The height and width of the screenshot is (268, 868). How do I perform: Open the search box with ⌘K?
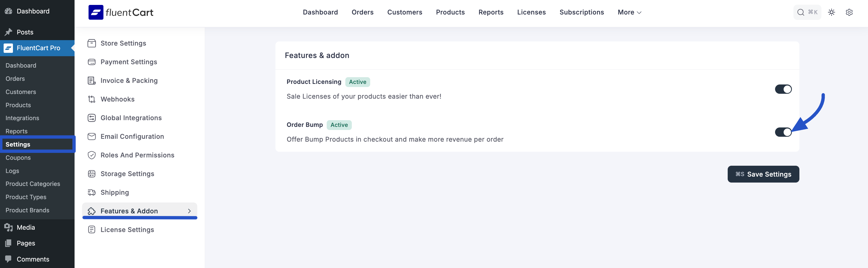click(x=807, y=12)
